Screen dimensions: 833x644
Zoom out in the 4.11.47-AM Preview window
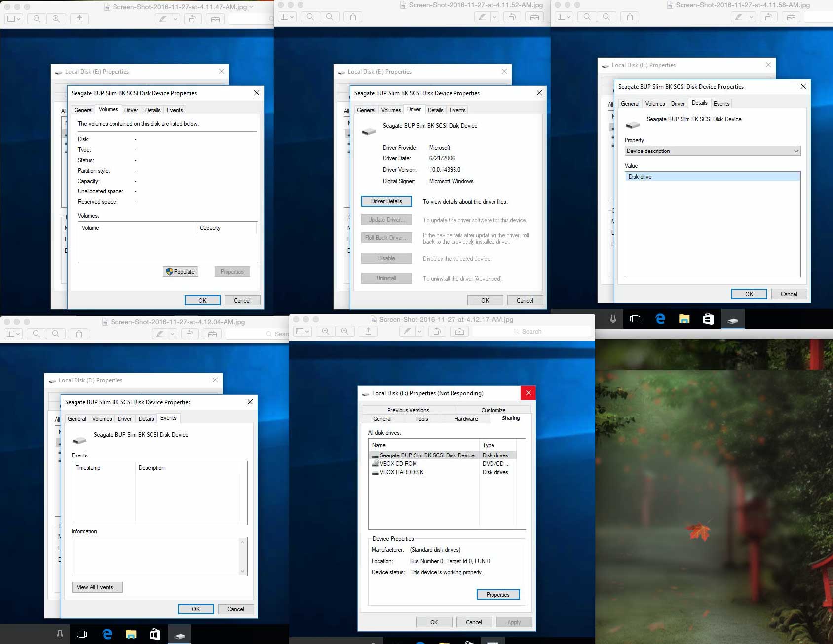click(37, 19)
